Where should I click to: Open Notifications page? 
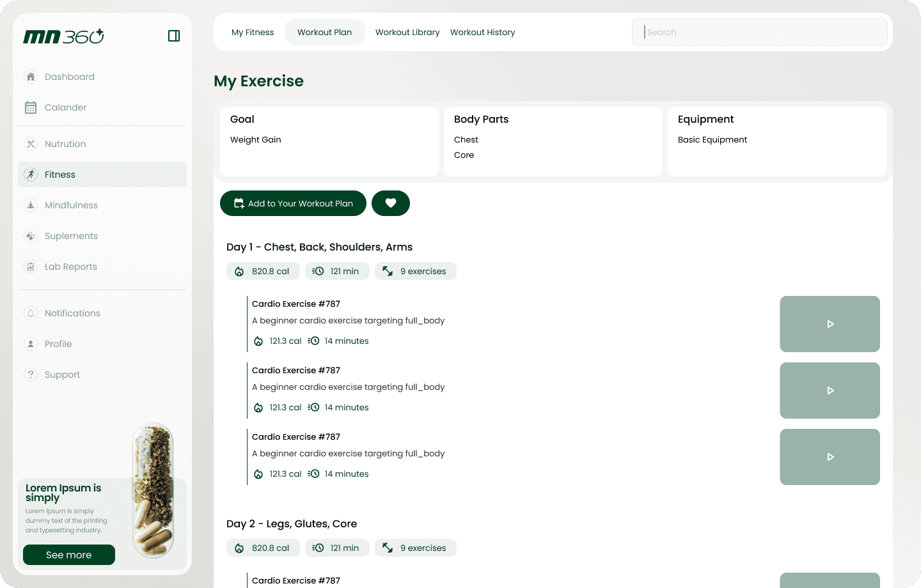(x=102, y=313)
